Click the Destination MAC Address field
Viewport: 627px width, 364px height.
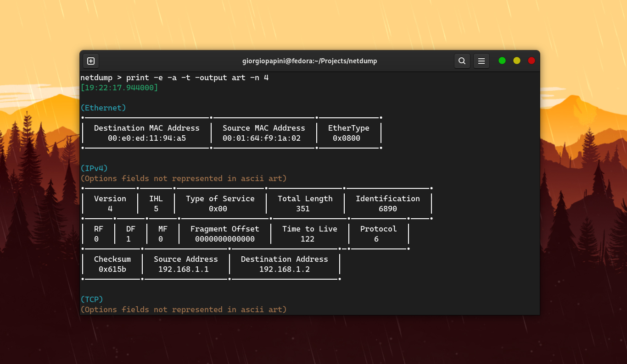(146, 133)
